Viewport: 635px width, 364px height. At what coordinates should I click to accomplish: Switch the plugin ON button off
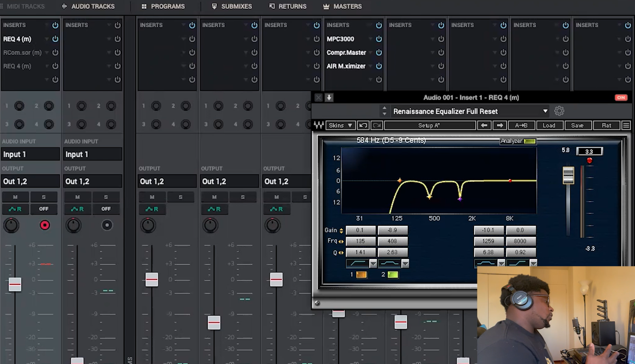tap(621, 97)
